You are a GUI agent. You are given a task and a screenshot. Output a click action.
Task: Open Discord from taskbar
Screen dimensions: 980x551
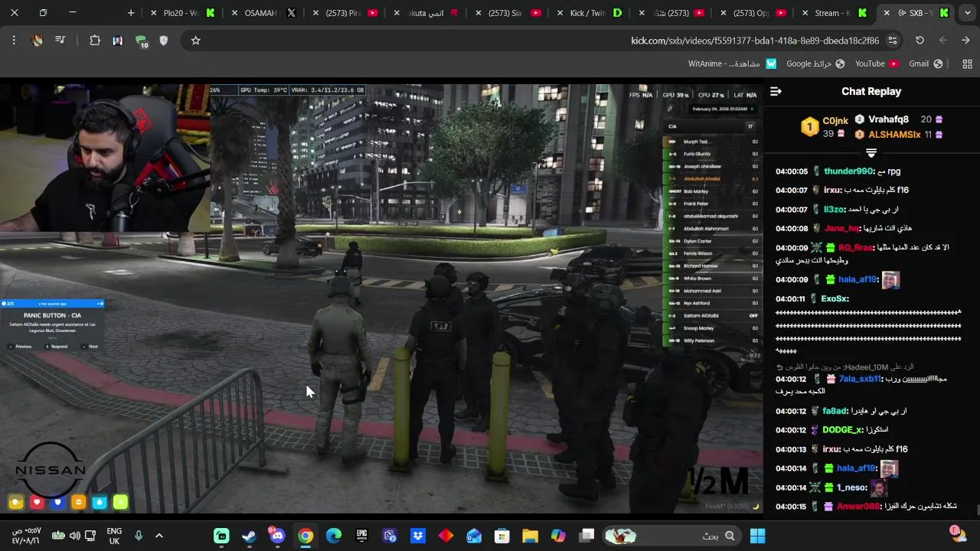coord(277,535)
